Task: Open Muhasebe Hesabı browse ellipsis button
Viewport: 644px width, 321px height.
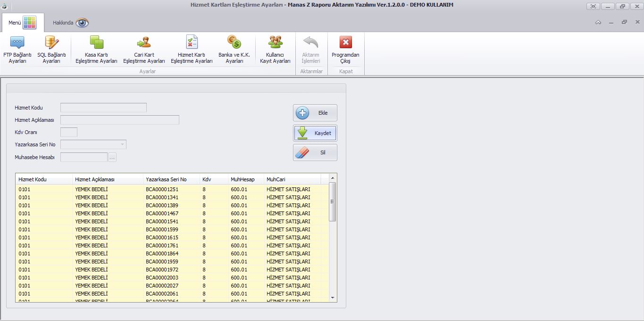Action: coord(112,158)
